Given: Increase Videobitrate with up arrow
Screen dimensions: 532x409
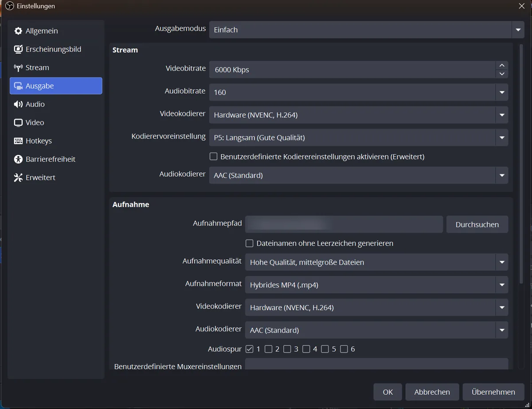Looking at the screenshot, I should pyautogui.click(x=502, y=66).
